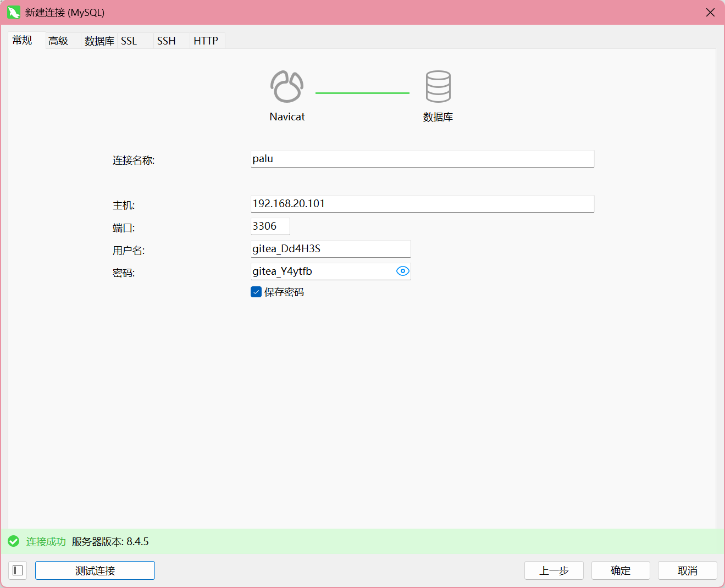725x588 pixels.
Task: Click 上一步 to go back
Action: [x=554, y=570]
